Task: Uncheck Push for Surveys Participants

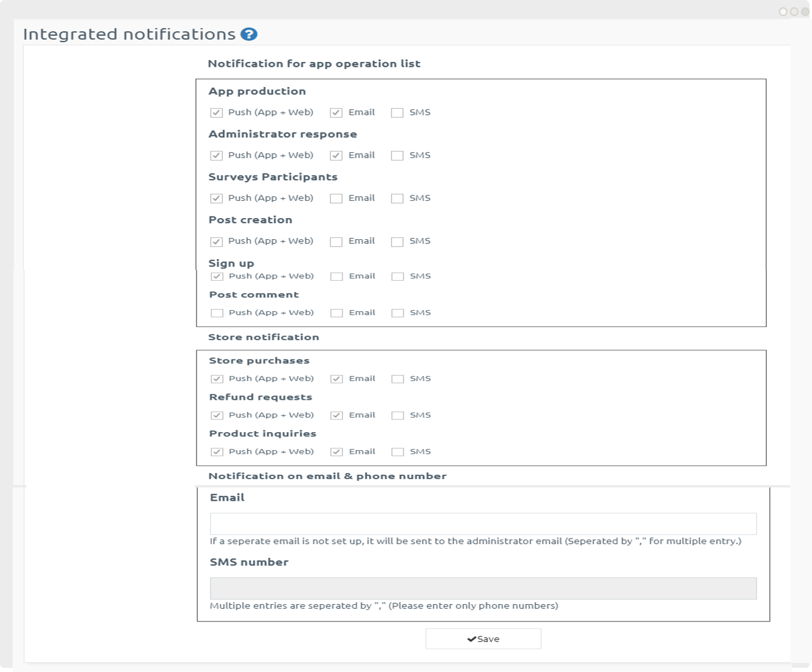Action: (217, 198)
